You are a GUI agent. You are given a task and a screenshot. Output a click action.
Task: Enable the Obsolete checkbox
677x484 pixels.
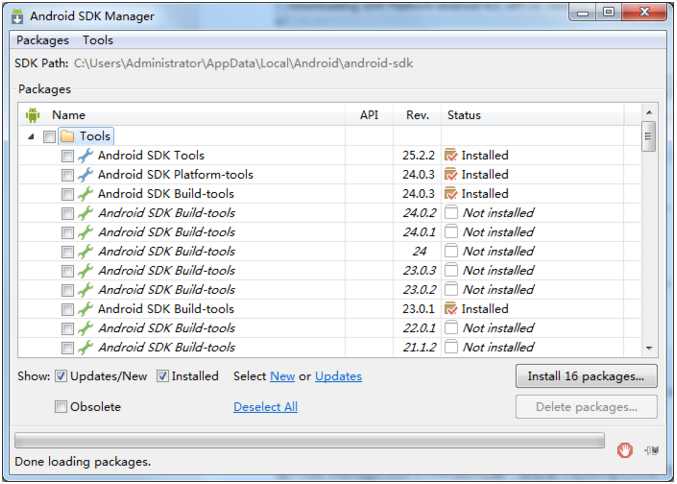click(61, 407)
